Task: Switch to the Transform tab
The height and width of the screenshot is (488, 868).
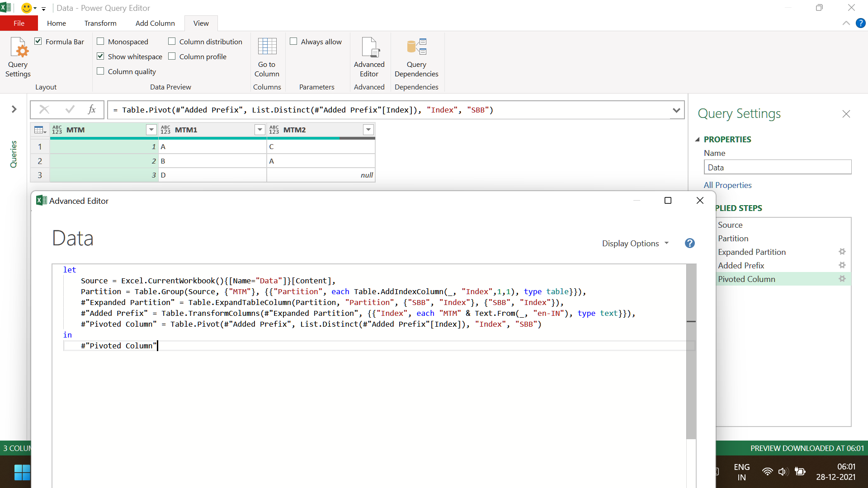Action: click(100, 23)
